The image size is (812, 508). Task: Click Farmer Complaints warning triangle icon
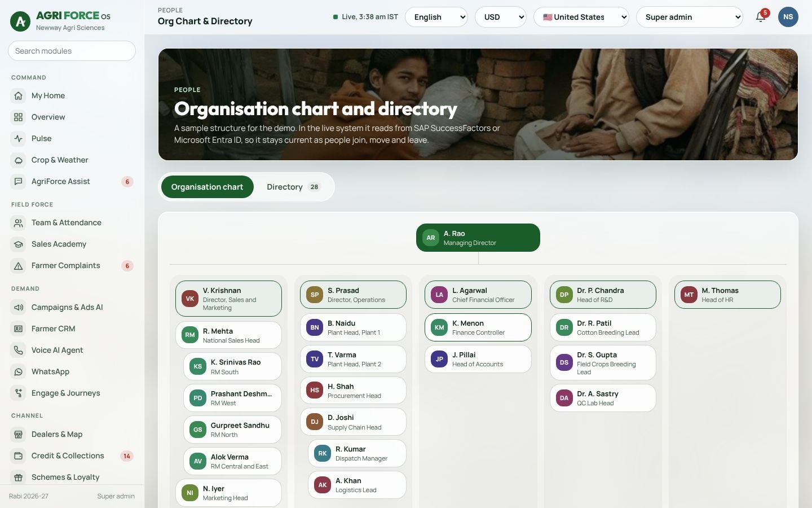pos(19,266)
